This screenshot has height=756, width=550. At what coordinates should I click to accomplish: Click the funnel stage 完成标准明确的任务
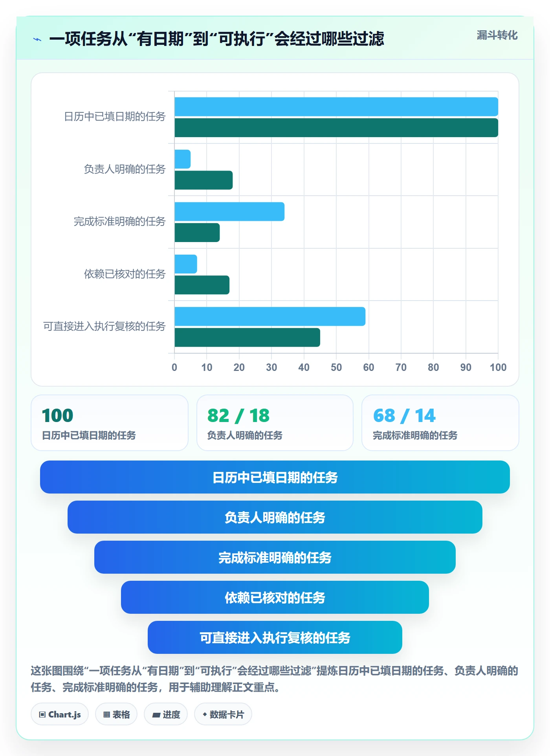tap(275, 557)
